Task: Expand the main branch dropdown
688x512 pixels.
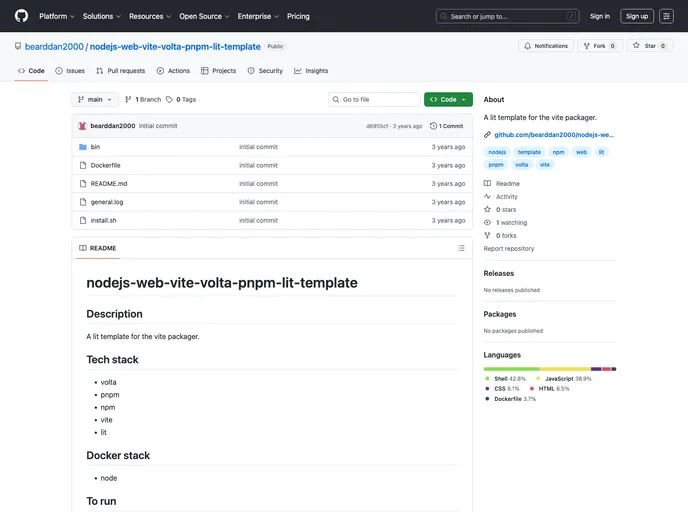Action: click(95, 100)
